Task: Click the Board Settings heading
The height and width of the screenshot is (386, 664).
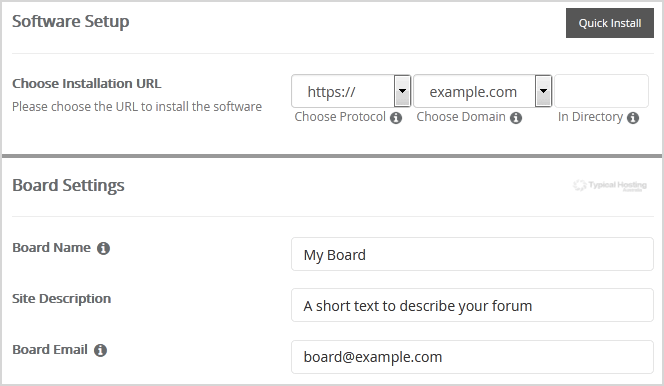Action: [x=68, y=185]
